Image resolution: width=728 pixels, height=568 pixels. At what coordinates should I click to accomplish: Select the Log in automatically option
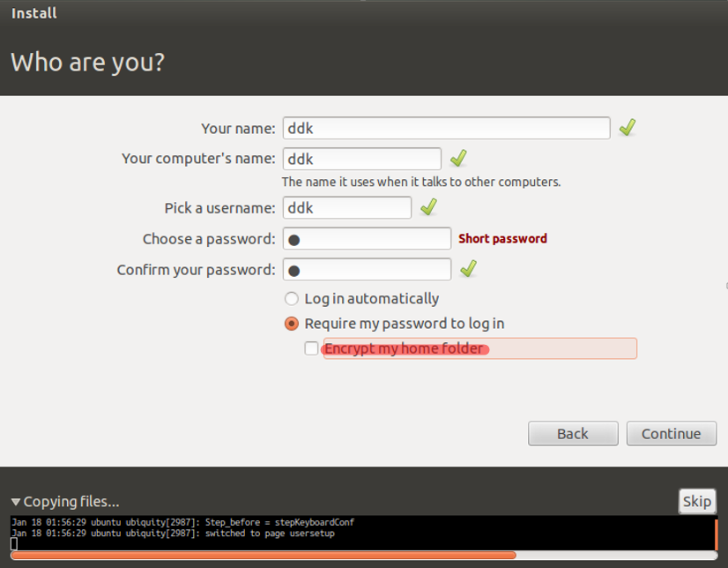point(292,299)
